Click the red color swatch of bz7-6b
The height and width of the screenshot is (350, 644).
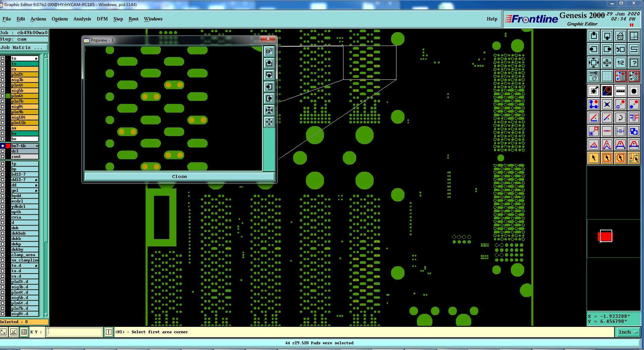tap(8, 146)
